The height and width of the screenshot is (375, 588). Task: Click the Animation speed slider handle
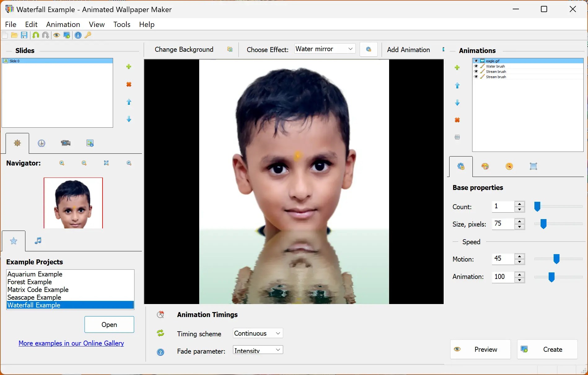(551, 277)
